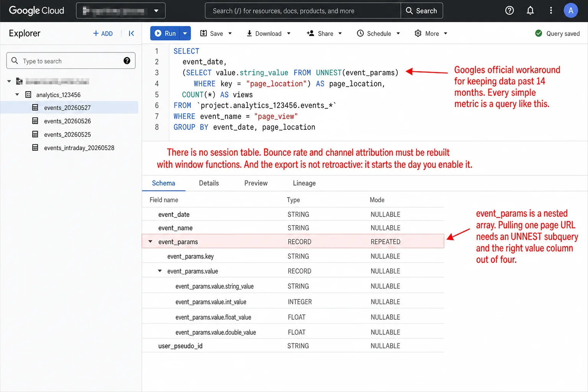Screen dimensions: 588x392
Task: Open the vertical three-dot settings menu
Action: coord(551,11)
